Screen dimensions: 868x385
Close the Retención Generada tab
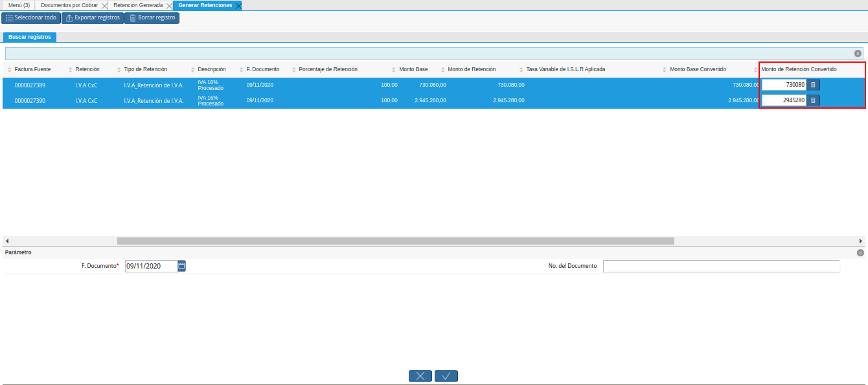[x=169, y=5]
